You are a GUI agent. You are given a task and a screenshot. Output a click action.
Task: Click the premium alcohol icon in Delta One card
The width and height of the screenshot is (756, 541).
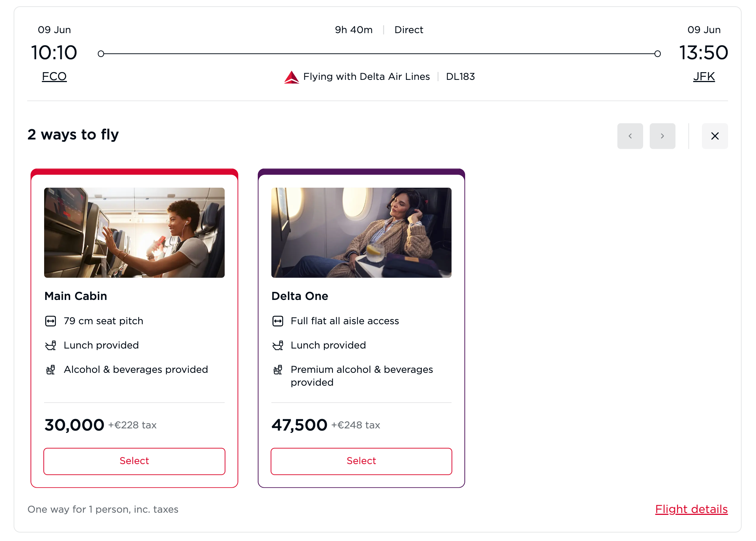pyautogui.click(x=278, y=369)
